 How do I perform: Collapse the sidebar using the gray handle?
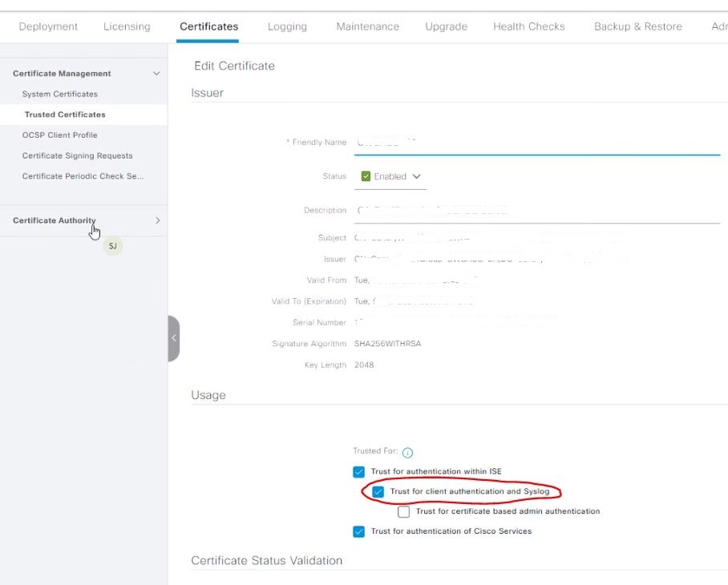coord(173,338)
